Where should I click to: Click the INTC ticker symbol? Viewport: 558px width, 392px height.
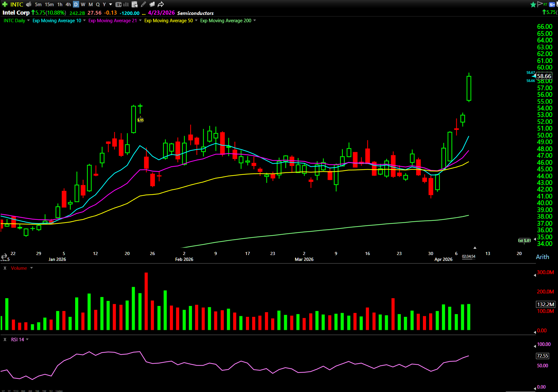(17, 4)
